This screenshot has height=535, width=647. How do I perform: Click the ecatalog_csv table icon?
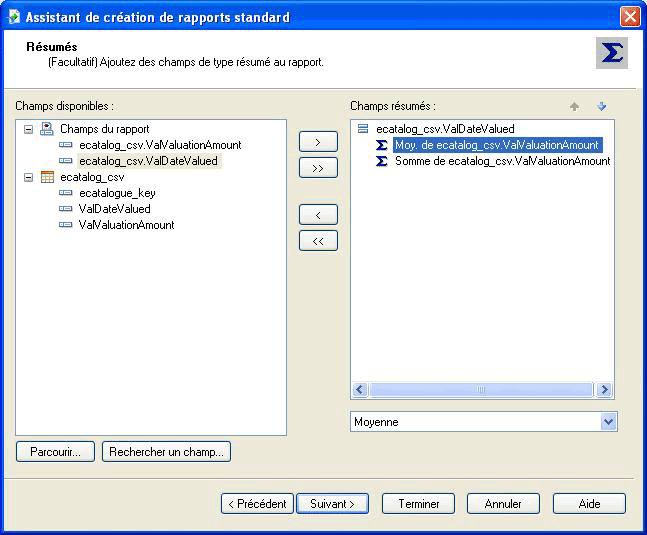pyautogui.click(x=46, y=177)
